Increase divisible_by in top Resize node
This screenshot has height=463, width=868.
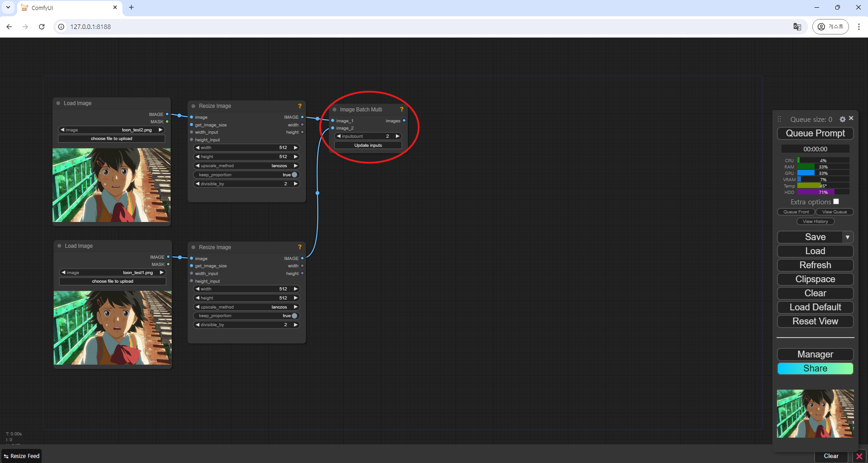pos(295,184)
